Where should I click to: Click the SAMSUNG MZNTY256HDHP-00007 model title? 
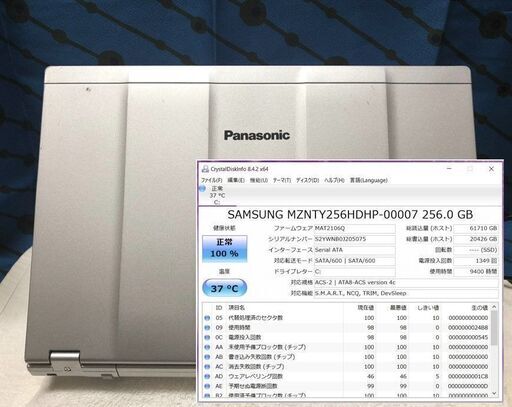tap(350, 214)
